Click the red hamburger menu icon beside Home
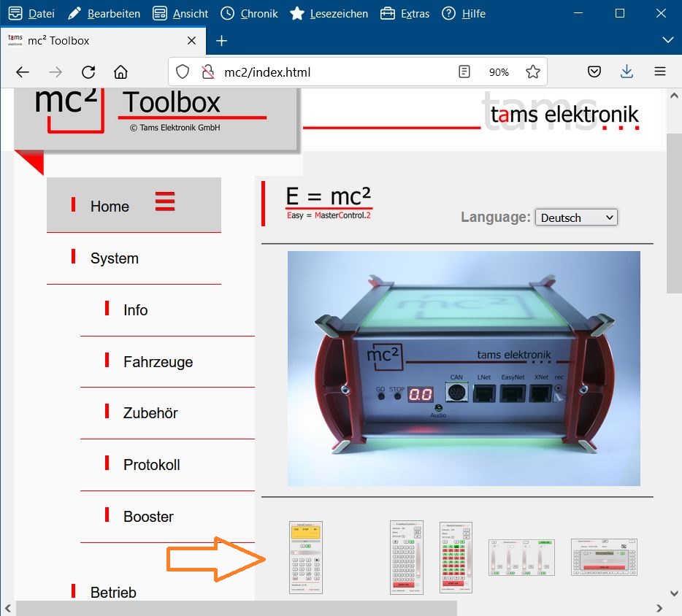 click(165, 201)
